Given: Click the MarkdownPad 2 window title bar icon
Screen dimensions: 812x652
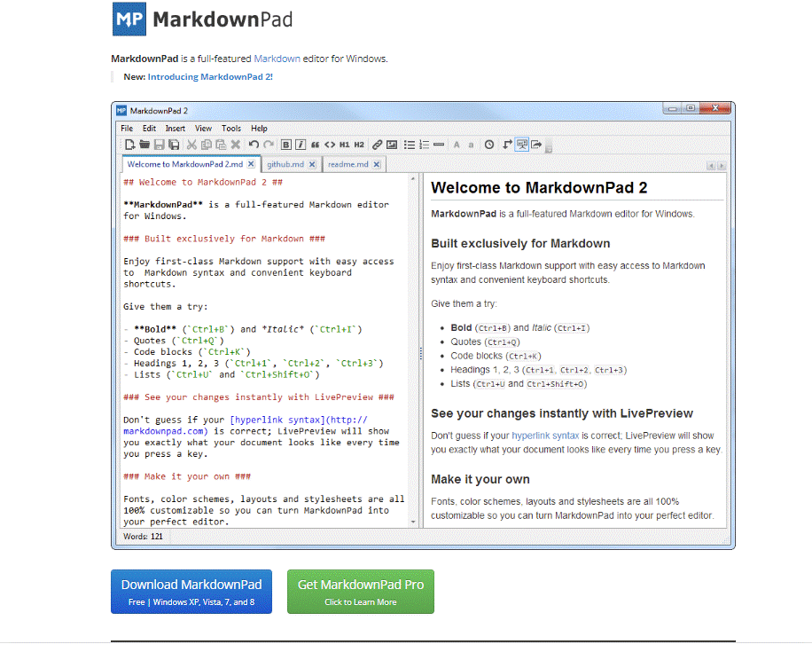Looking at the screenshot, I should (x=121, y=110).
